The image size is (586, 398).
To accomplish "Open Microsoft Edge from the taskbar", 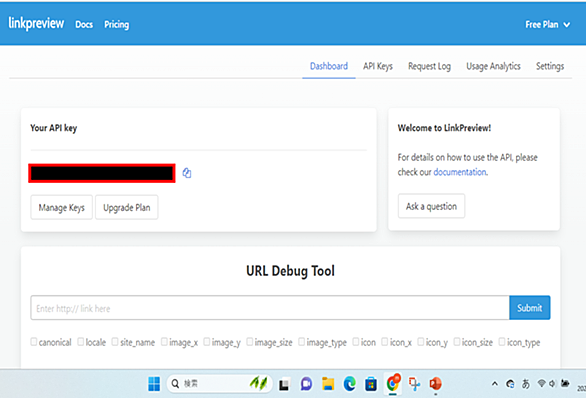I will pos(350,384).
